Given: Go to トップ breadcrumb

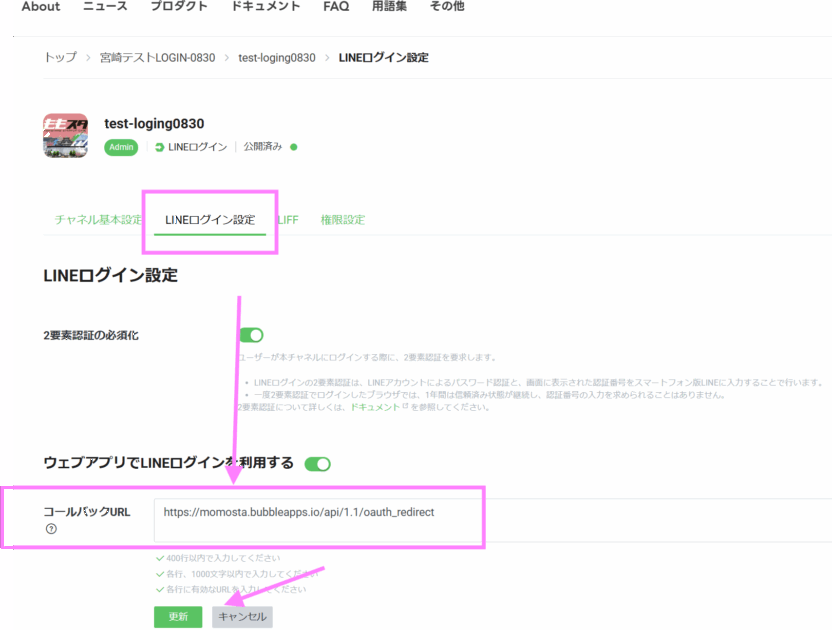Looking at the screenshot, I should tap(60, 57).
